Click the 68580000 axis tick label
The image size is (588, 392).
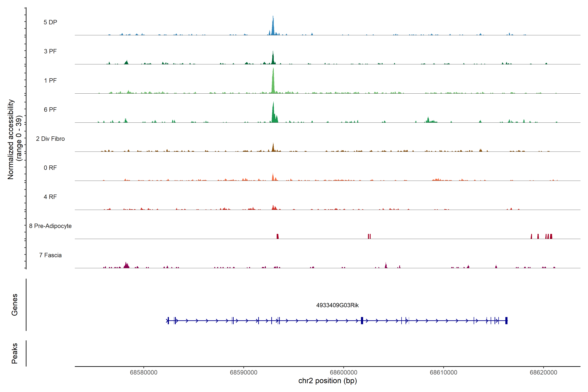pos(144,372)
